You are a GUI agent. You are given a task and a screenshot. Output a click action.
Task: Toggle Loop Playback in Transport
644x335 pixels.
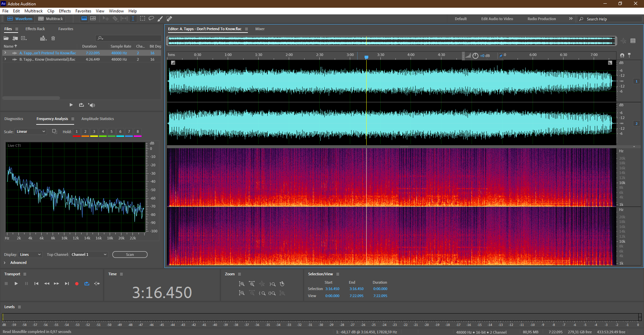coord(87,284)
